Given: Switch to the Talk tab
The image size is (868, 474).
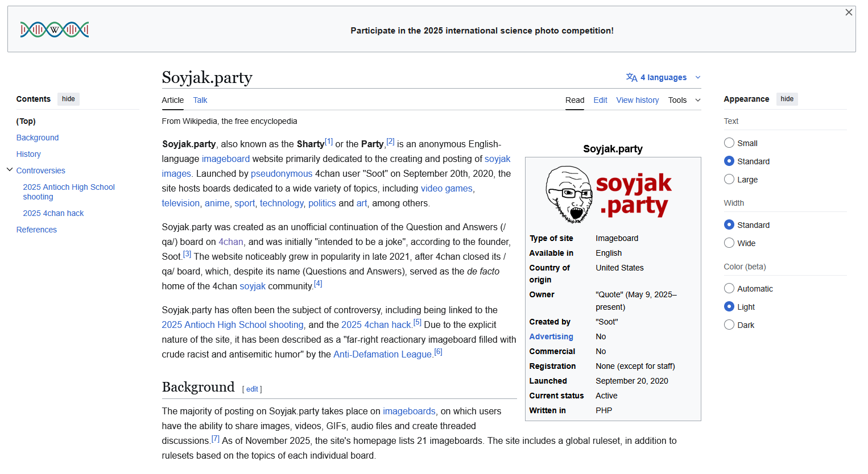Looking at the screenshot, I should [200, 100].
